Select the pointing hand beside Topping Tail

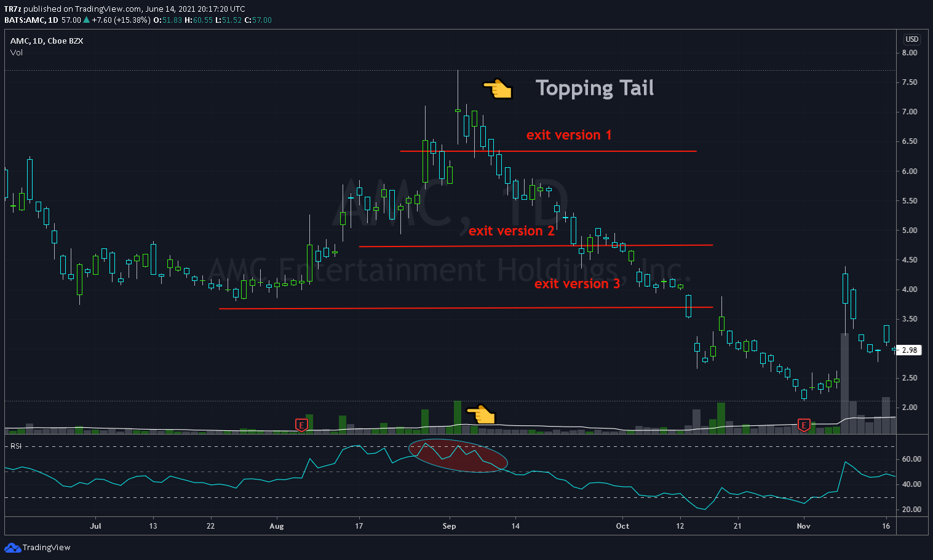tap(497, 89)
